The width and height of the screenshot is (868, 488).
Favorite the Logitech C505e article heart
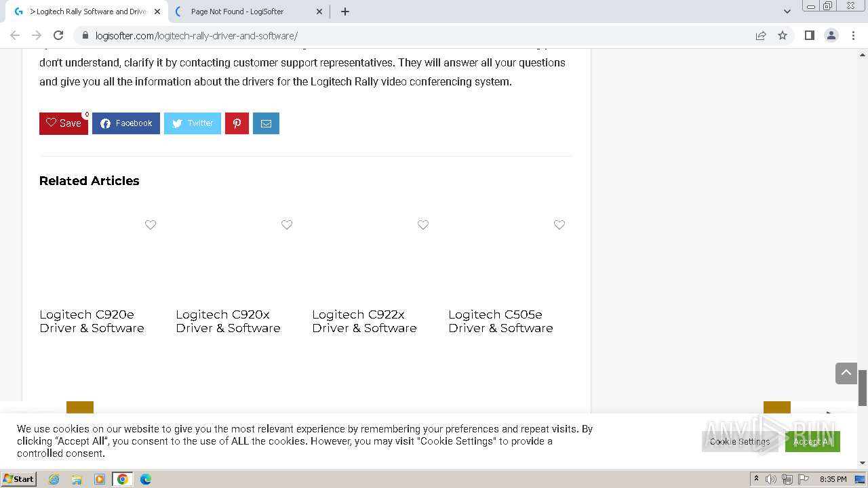[x=559, y=225]
